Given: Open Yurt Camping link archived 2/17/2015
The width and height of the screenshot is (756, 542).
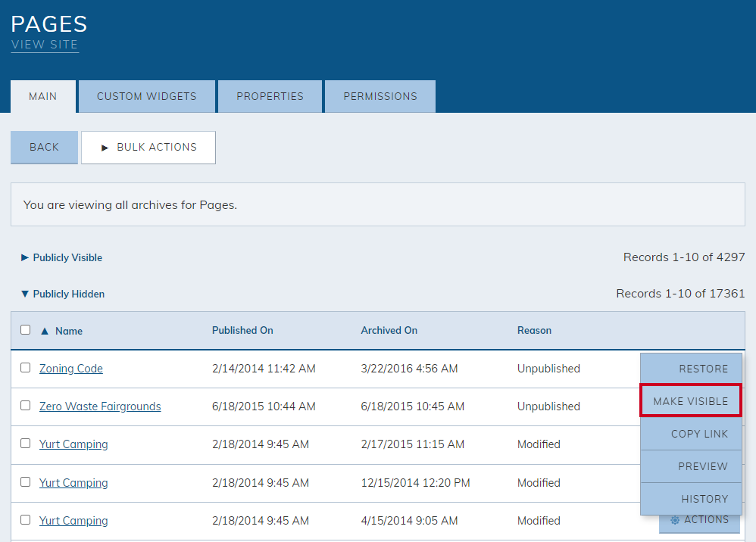Looking at the screenshot, I should click(x=73, y=444).
